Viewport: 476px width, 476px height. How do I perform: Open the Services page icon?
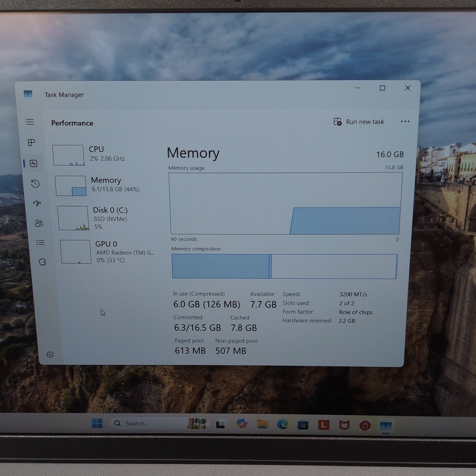click(x=42, y=262)
